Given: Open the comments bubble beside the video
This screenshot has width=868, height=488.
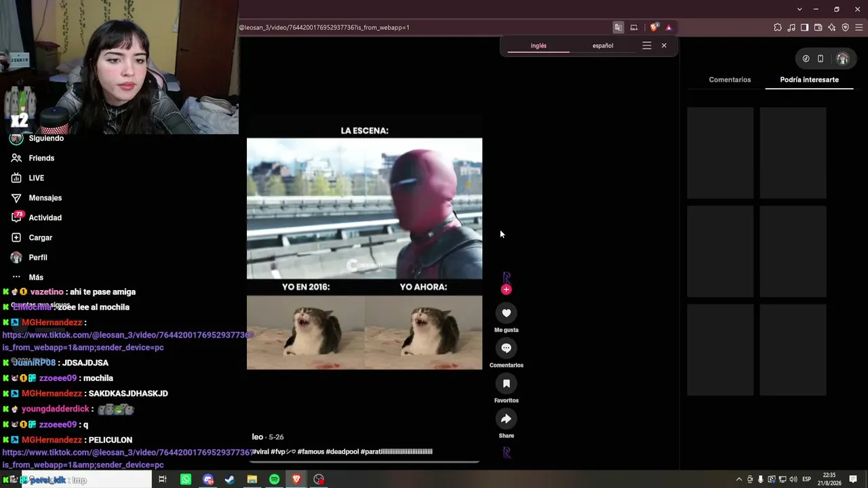Looking at the screenshot, I should [x=506, y=348].
